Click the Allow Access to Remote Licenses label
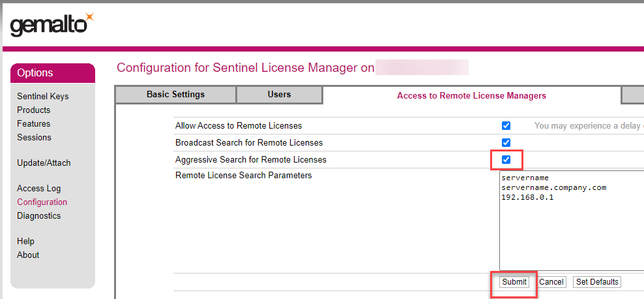This screenshot has height=299, width=644. pyautogui.click(x=239, y=126)
